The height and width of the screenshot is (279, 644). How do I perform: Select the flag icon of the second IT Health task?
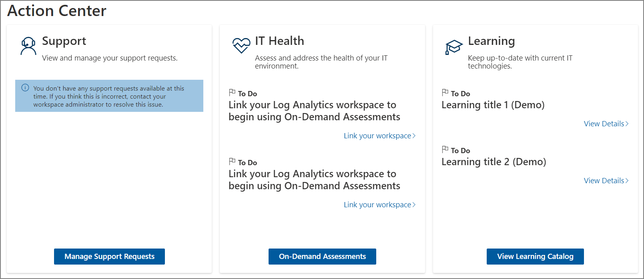click(232, 162)
